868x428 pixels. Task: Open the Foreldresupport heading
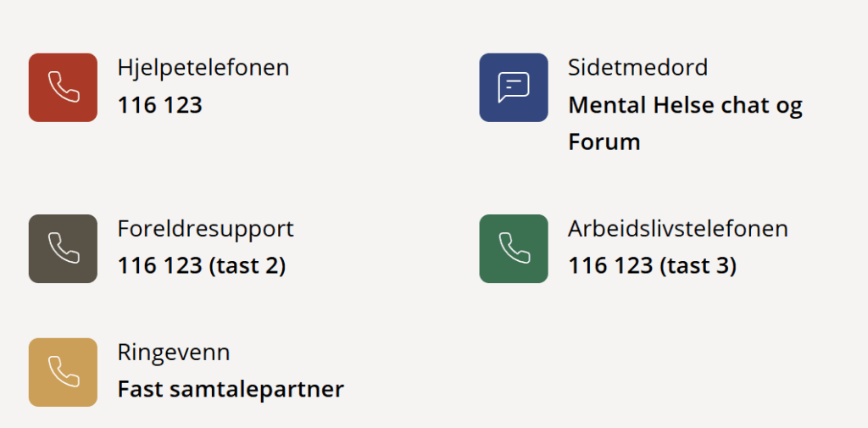(x=205, y=229)
